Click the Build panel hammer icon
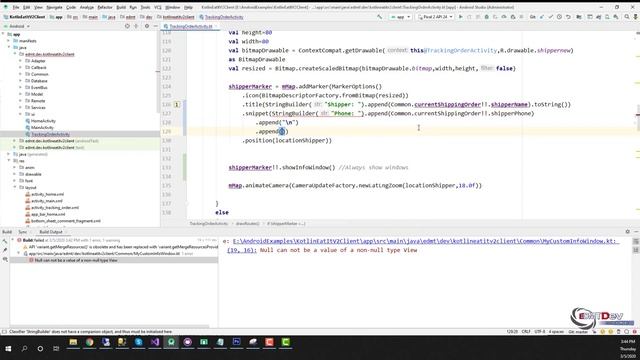Viewport: 640px width, 360px height. point(5,242)
